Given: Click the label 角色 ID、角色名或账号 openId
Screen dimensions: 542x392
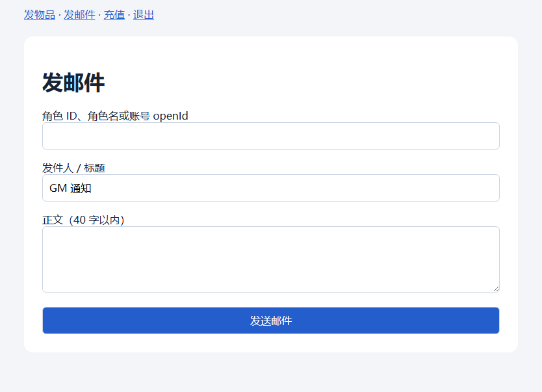Looking at the screenshot, I should tap(115, 116).
